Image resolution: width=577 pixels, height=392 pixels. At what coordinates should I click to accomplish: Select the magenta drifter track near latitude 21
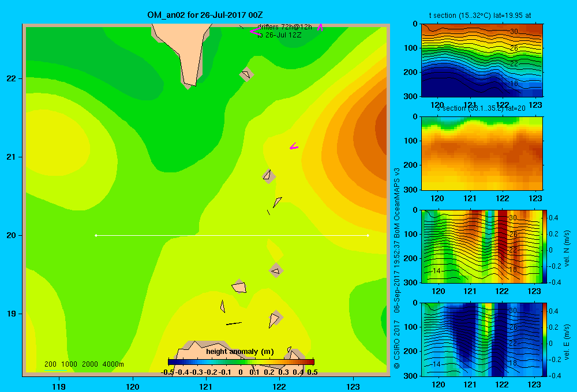pyautogui.click(x=294, y=146)
